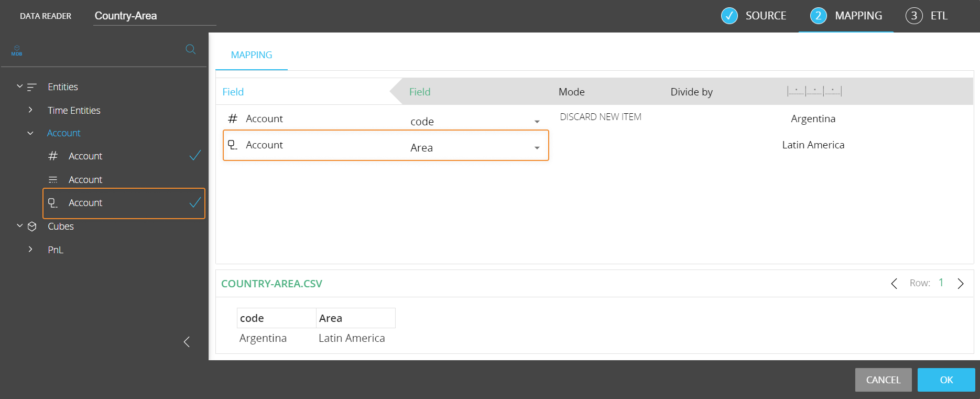The height and width of the screenshot is (399, 980).
Task: Click the preview ruler column icon
Action: (x=814, y=91)
